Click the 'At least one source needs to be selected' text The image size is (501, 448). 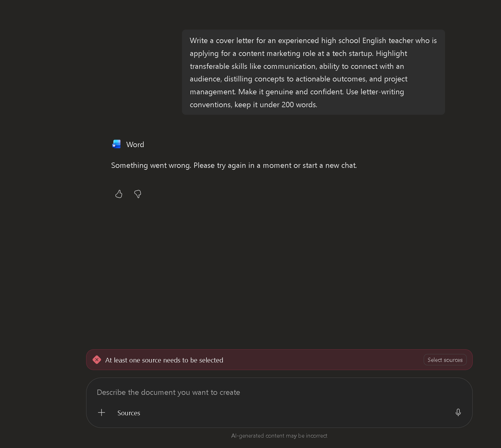(164, 360)
